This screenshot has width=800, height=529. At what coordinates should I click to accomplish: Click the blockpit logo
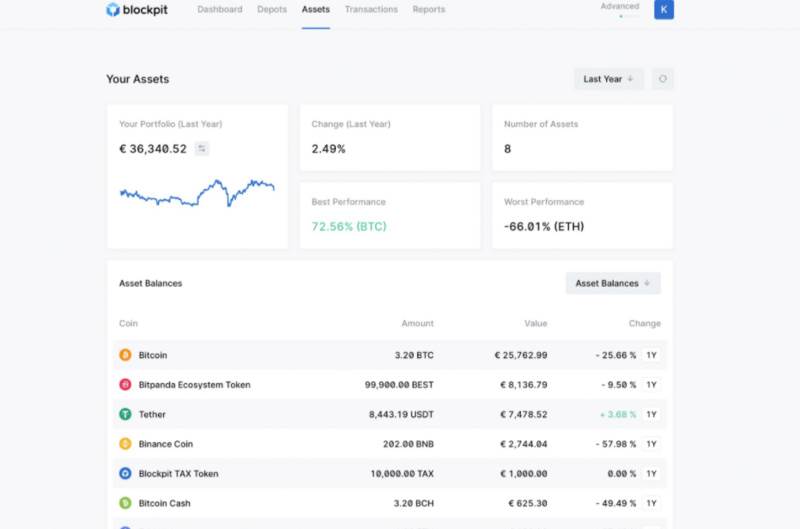137,9
